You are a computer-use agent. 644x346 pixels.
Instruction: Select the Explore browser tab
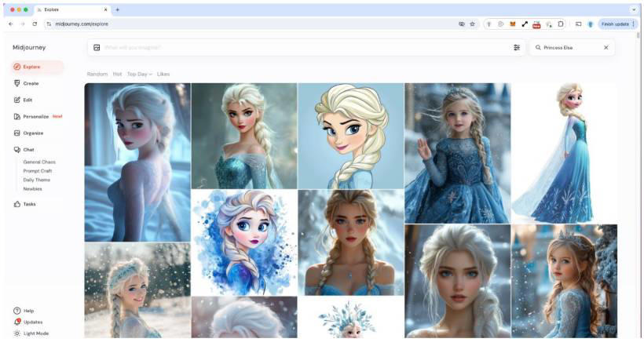click(x=72, y=9)
